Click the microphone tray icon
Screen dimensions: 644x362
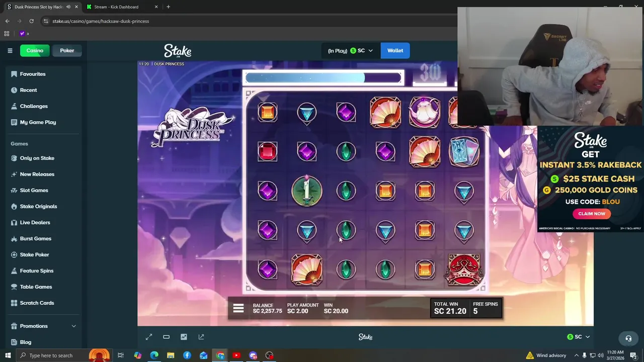coord(584,355)
